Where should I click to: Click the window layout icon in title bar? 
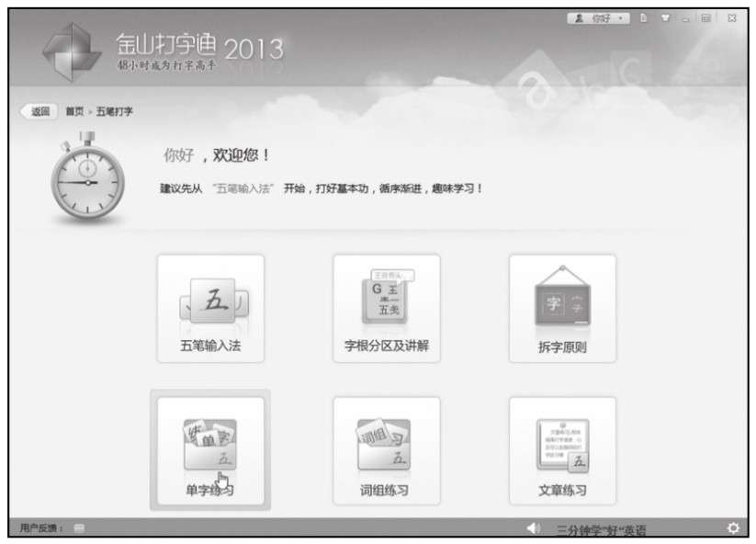point(705,18)
